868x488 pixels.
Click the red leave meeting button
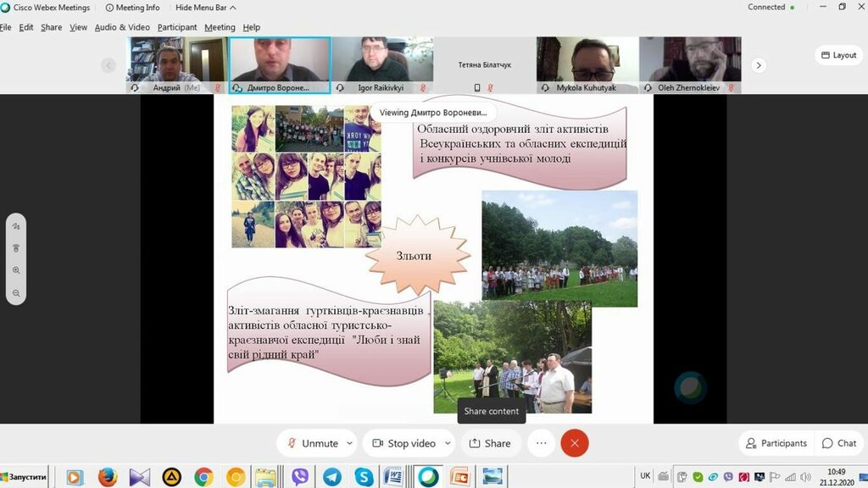pos(575,443)
